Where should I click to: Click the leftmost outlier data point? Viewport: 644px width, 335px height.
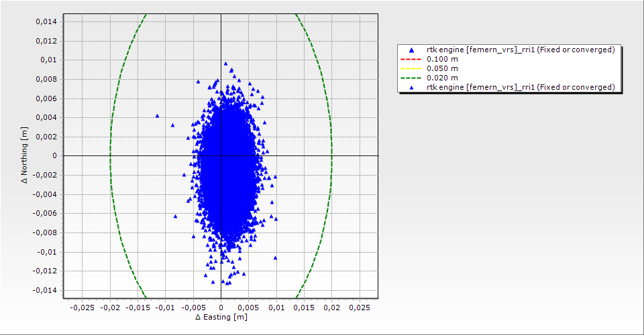[x=158, y=116]
